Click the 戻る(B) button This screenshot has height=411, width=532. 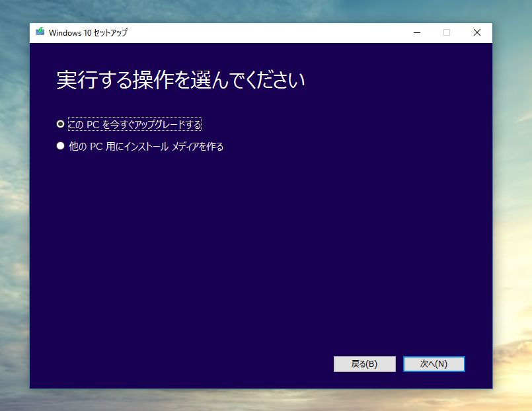tap(364, 364)
